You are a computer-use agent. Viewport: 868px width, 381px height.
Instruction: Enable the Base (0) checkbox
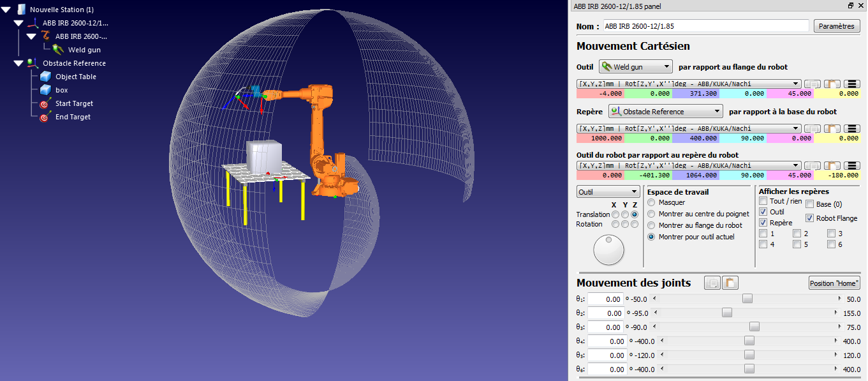point(810,204)
